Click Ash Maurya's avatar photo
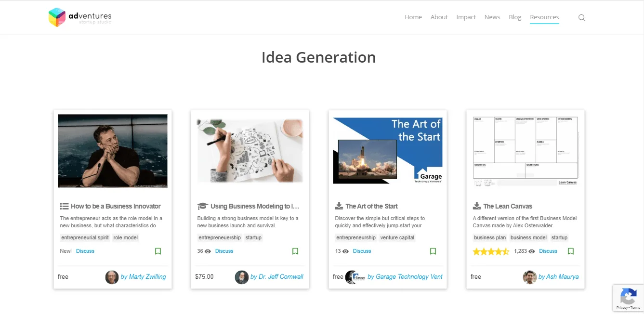Screen dimensions: 644x314 pos(529,277)
